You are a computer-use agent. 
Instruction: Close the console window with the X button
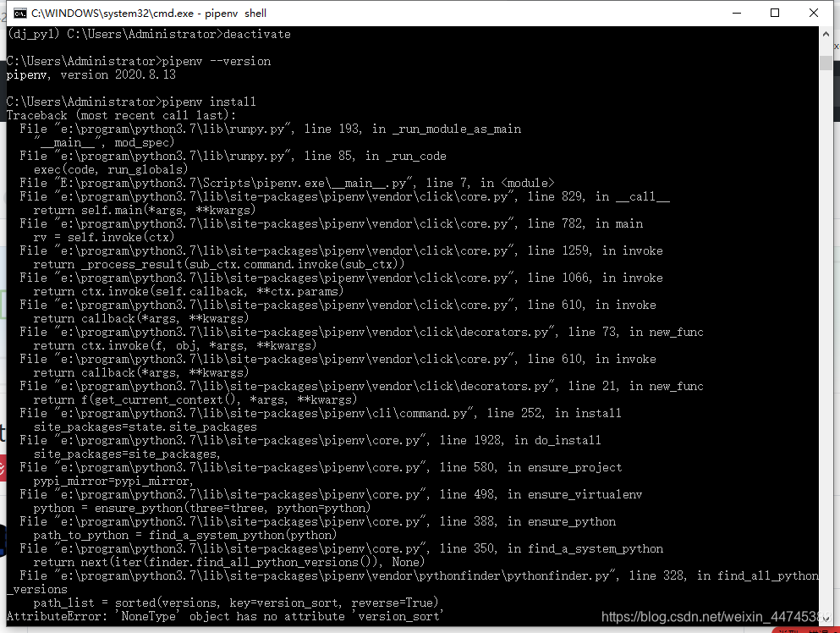coord(813,13)
